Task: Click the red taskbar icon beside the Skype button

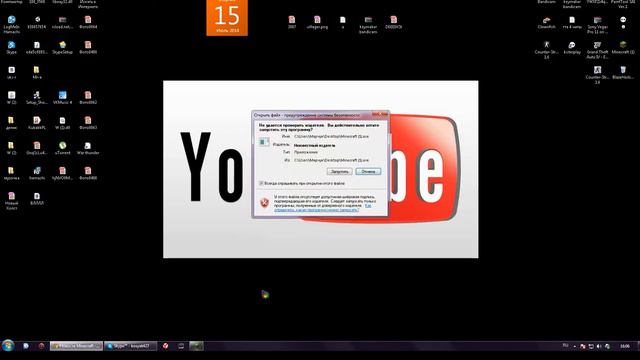Action: [165, 346]
